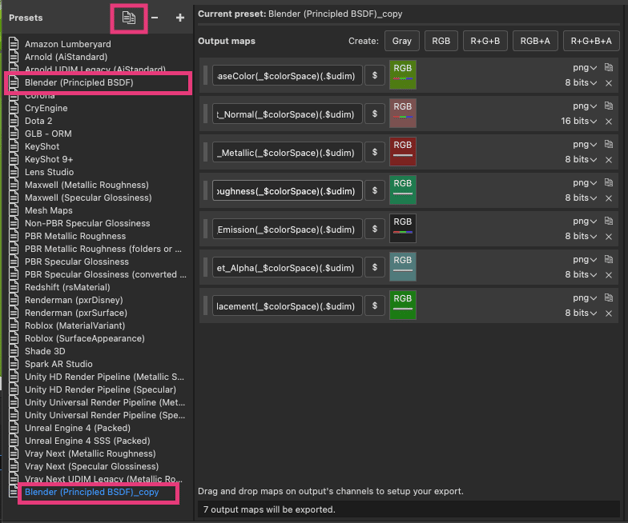Click the BaseColor RGB channel swatch
The height and width of the screenshot is (523, 628).
point(403,75)
